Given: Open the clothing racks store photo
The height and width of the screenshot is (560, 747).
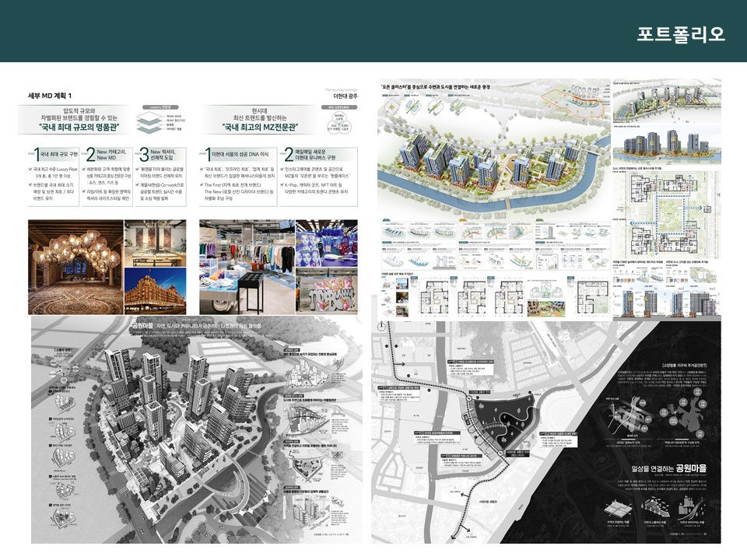Looking at the screenshot, I should point(247,267).
